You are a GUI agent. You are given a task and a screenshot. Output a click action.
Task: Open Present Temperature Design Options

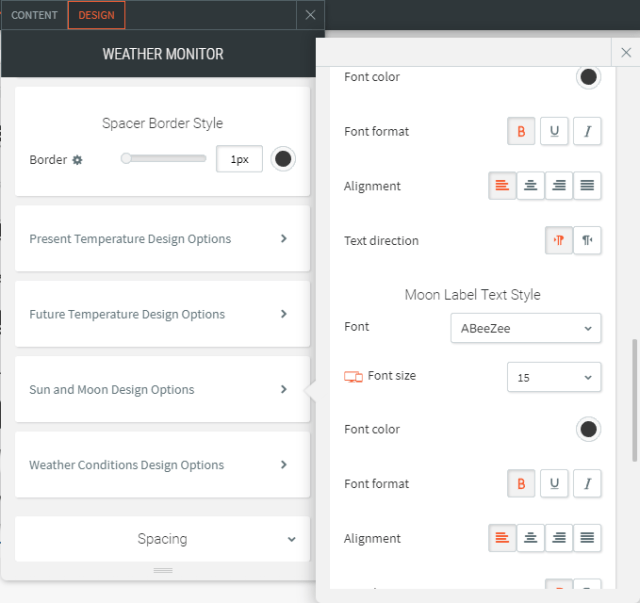(162, 239)
